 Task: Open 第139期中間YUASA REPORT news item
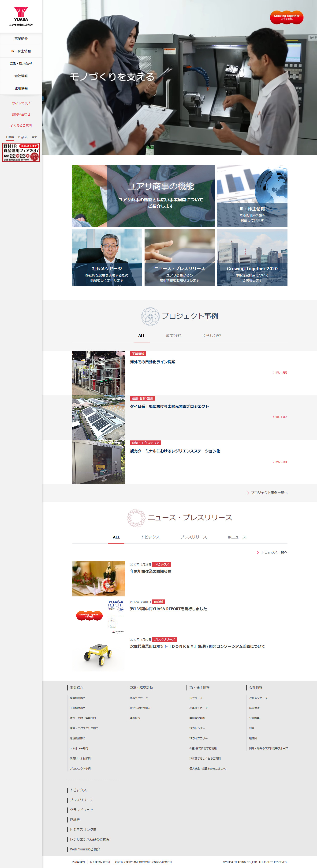169,609
